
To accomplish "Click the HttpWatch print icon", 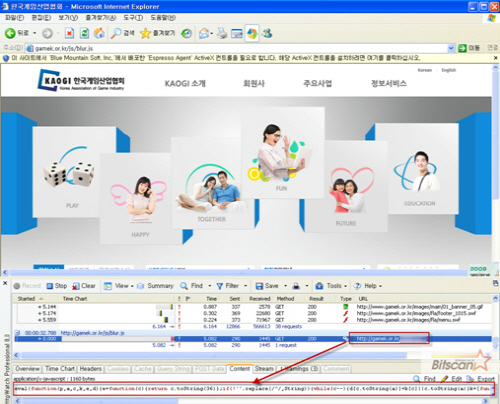I will coord(296,286).
